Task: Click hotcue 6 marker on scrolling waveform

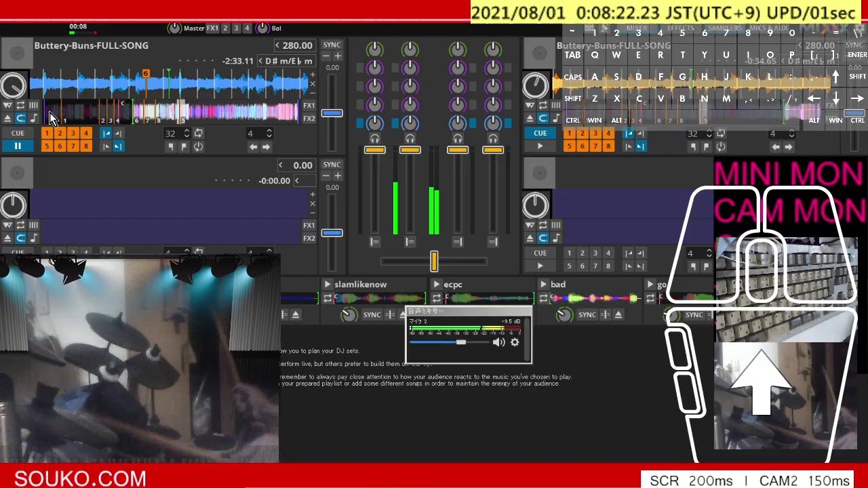Action: tap(145, 73)
